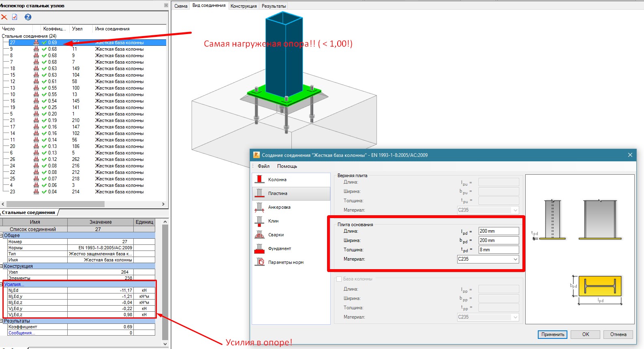
Task: Close the Создание соединения dialog
Action: click(630, 155)
